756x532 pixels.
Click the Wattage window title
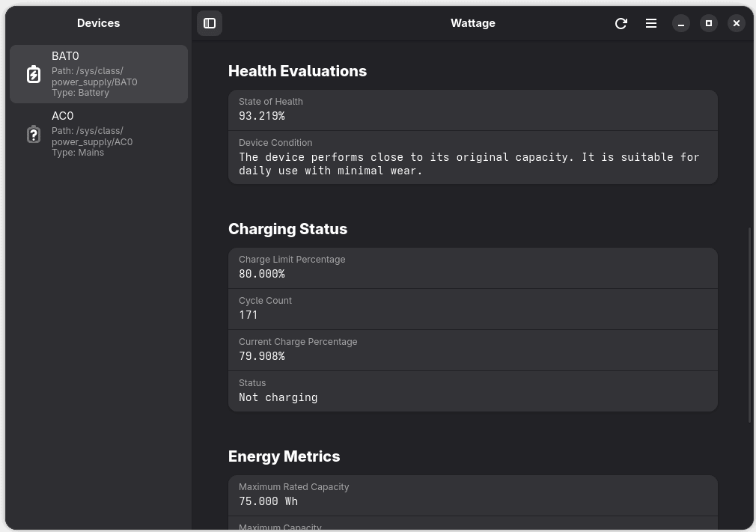click(473, 23)
